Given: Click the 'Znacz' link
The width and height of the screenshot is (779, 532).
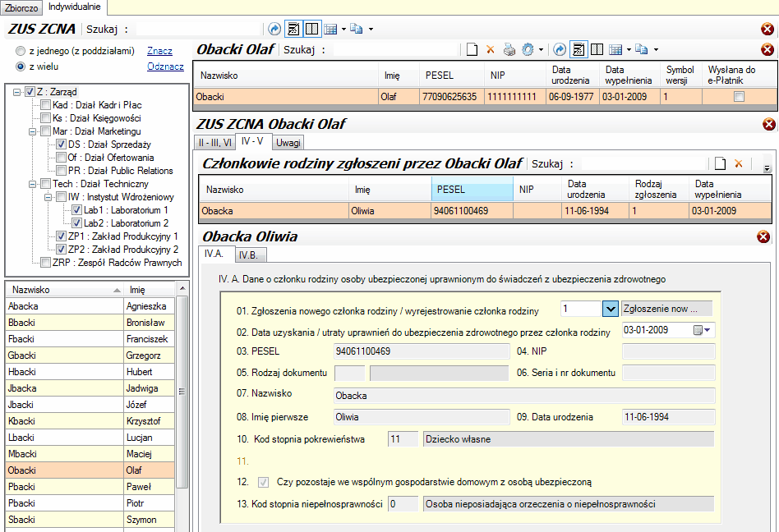Looking at the screenshot, I should click(159, 51).
